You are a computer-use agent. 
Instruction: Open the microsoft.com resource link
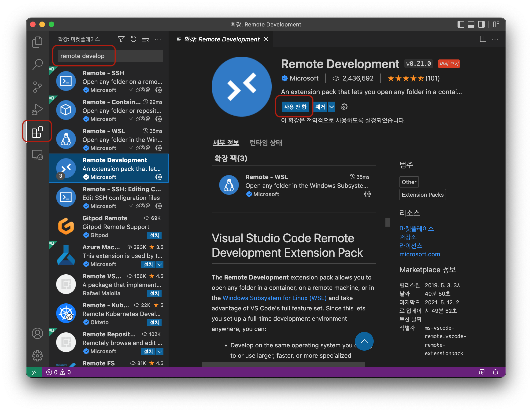pyautogui.click(x=419, y=254)
